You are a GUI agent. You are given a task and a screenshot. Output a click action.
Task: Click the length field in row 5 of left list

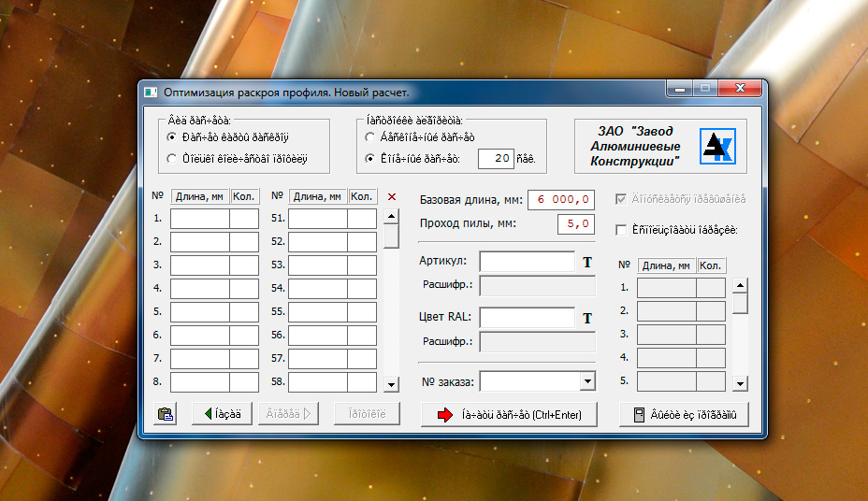click(x=200, y=312)
